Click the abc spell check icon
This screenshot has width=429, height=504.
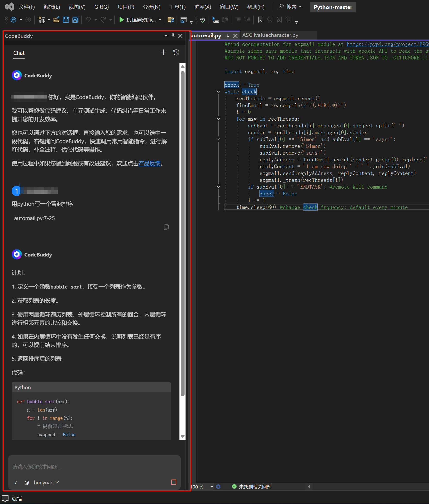[x=202, y=20]
